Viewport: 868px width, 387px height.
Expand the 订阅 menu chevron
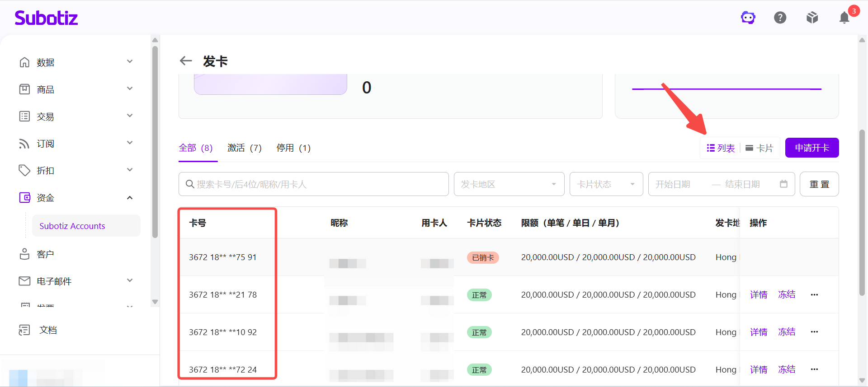pyautogui.click(x=130, y=143)
